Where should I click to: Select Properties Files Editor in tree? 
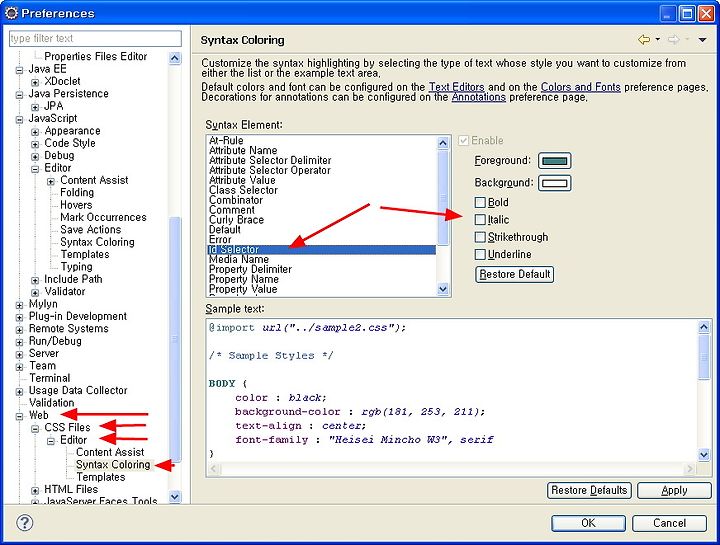point(96,56)
